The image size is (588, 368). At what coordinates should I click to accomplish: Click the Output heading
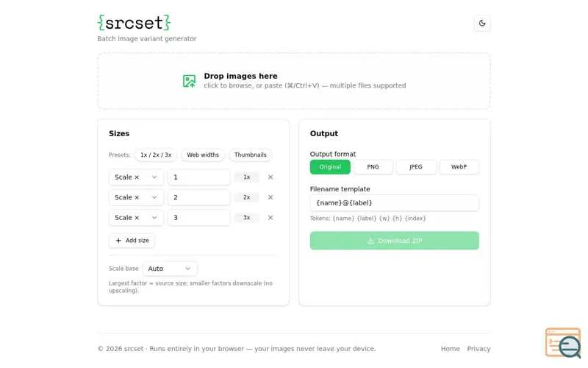tap(324, 134)
